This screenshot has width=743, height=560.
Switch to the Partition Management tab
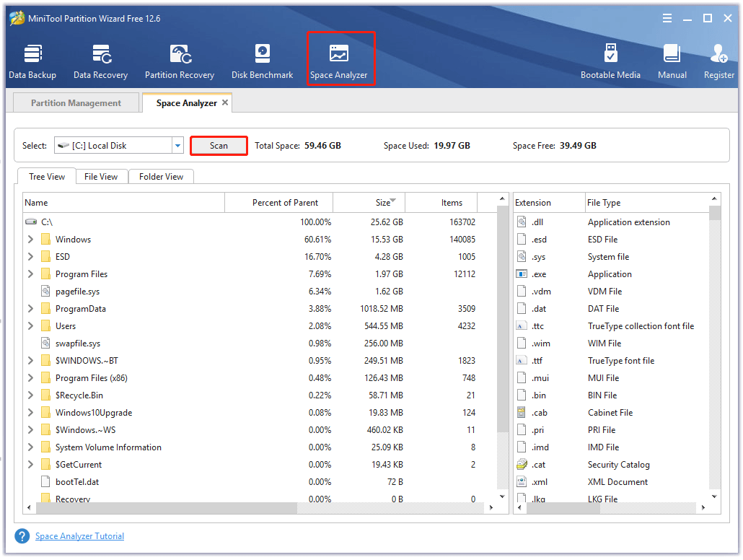click(76, 103)
